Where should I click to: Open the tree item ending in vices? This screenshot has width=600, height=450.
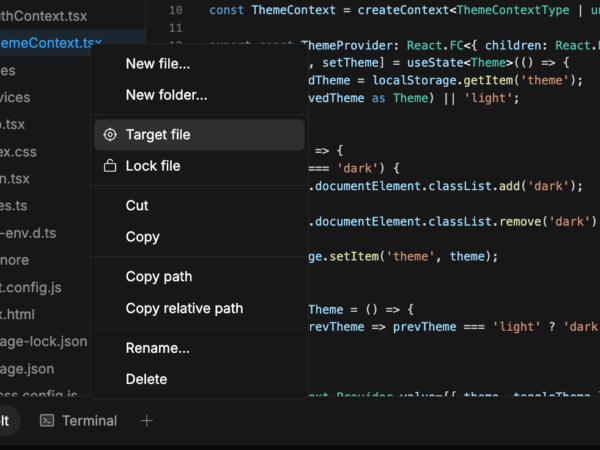(15, 97)
